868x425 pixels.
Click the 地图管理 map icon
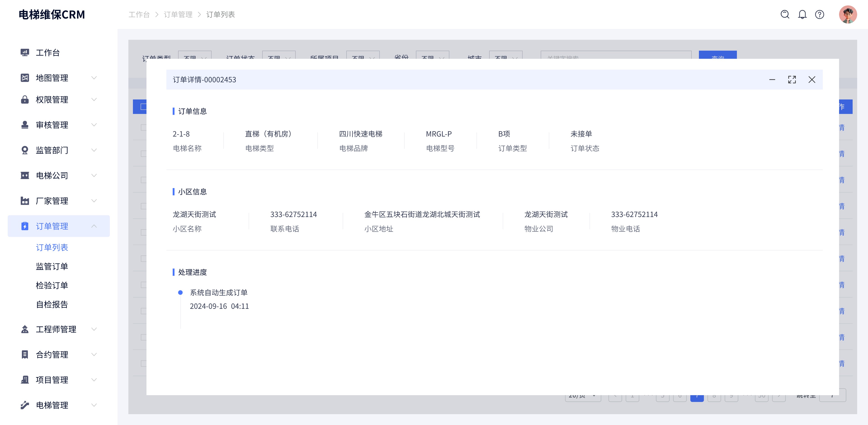[x=25, y=78]
